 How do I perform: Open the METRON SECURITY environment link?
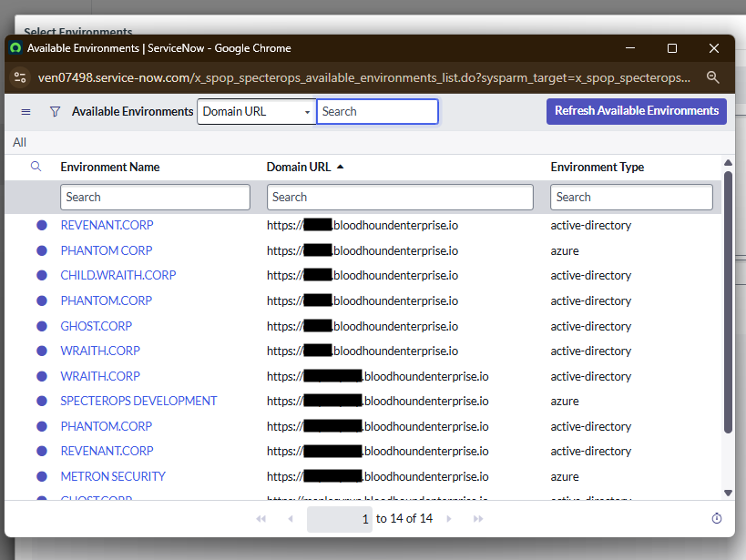tap(113, 476)
